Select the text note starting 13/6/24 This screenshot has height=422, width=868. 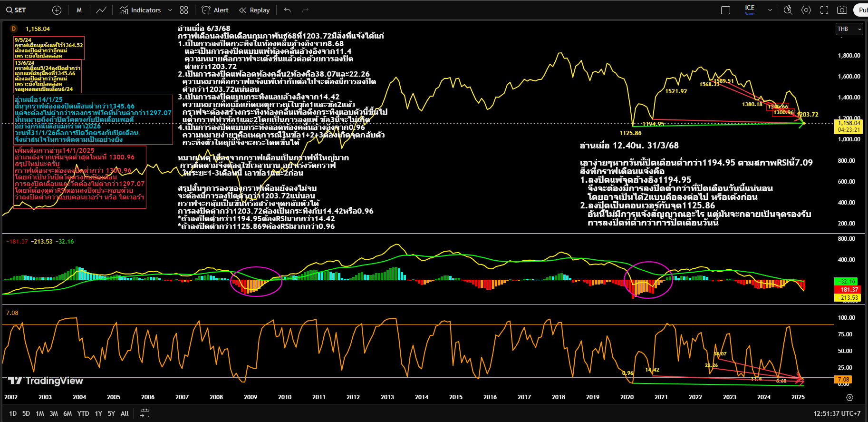point(48,76)
